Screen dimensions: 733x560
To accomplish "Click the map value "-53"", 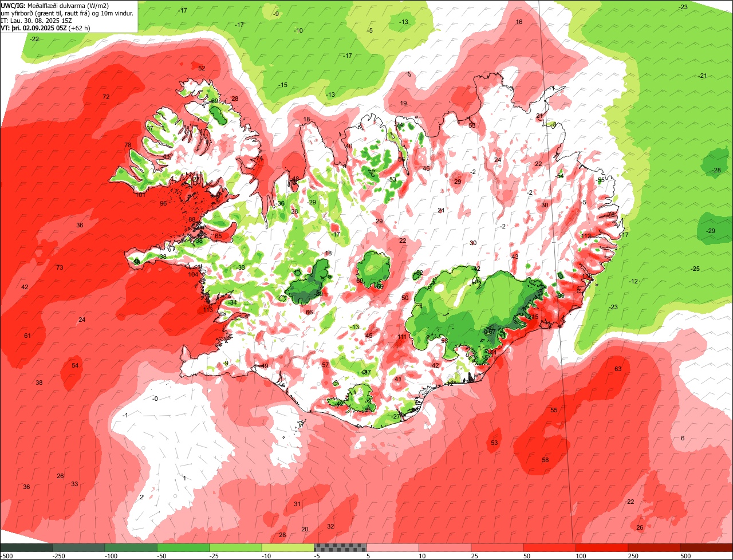I will tap(392, 179).
